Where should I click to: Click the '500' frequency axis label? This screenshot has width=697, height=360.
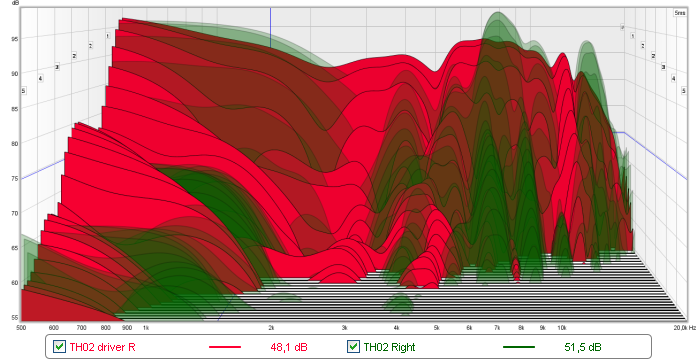tap(21, 328)
